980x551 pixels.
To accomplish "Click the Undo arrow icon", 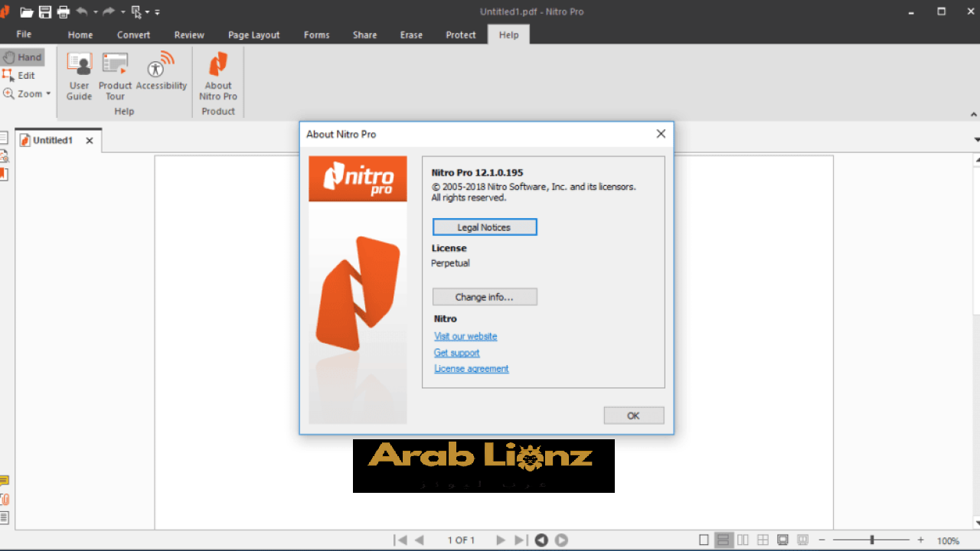I will click(x=82, y=12).
